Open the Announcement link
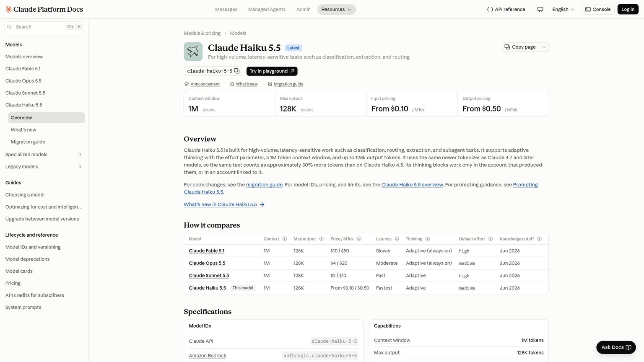The width and height of the screenshot is (644, 362). click(202, 84)
